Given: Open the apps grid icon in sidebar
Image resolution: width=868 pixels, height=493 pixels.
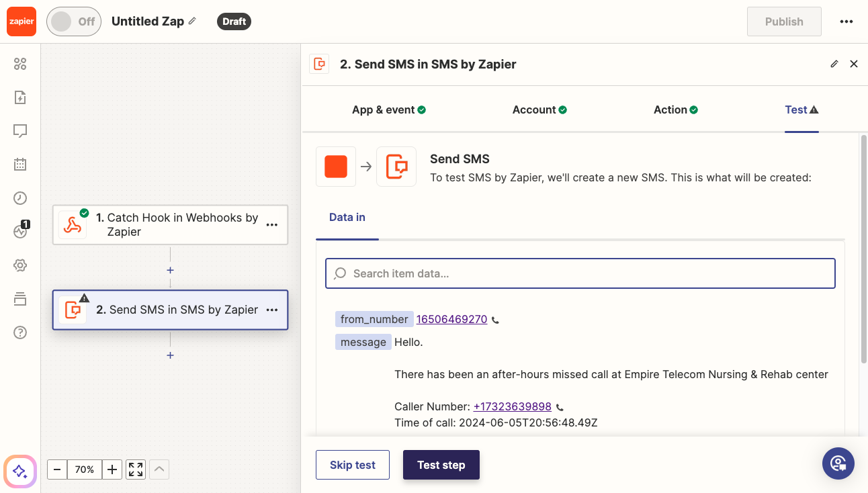Looking at the screenshot, I should [x=20, y=64].
